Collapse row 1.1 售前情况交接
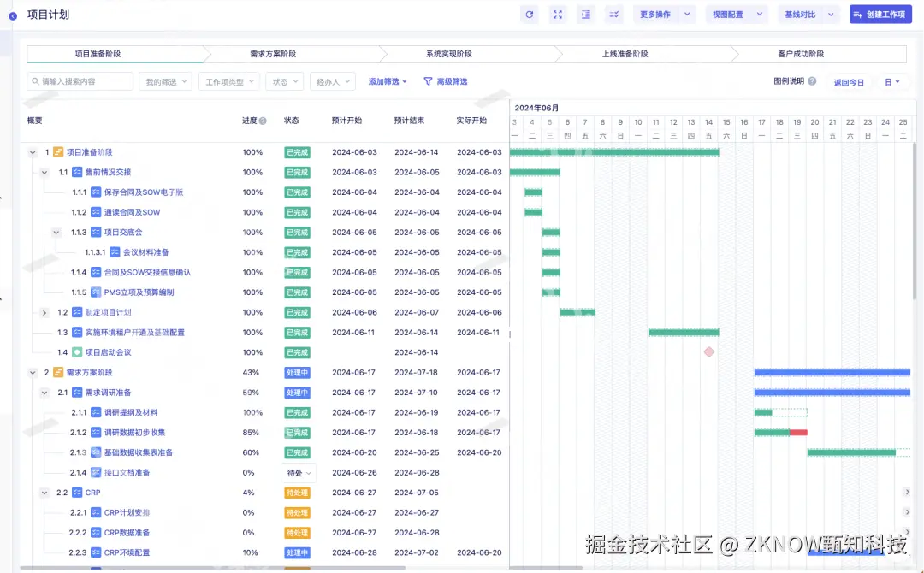 (44, 173)
